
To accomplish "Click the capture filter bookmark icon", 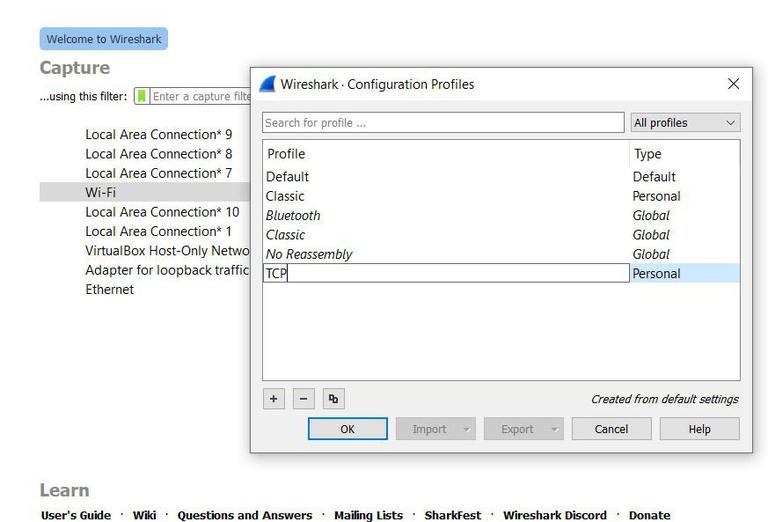I will [x=142, y=96].
